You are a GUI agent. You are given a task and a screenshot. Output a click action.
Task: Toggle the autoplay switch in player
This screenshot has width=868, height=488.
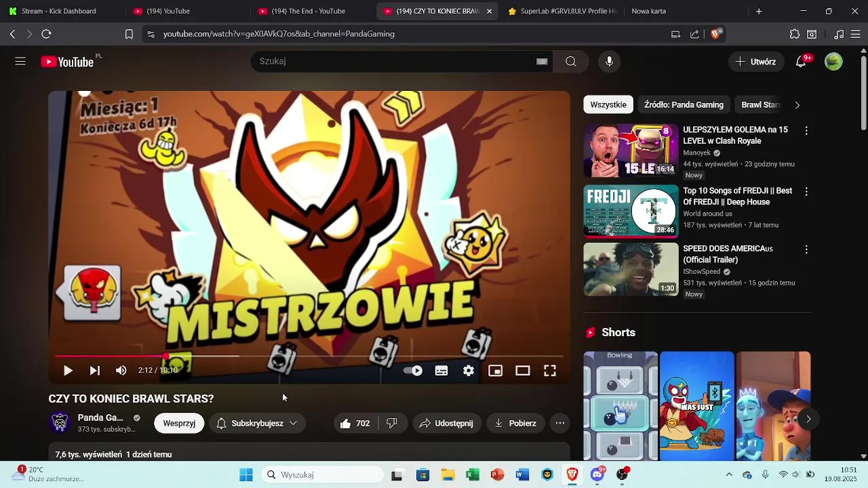coord(413,371)
